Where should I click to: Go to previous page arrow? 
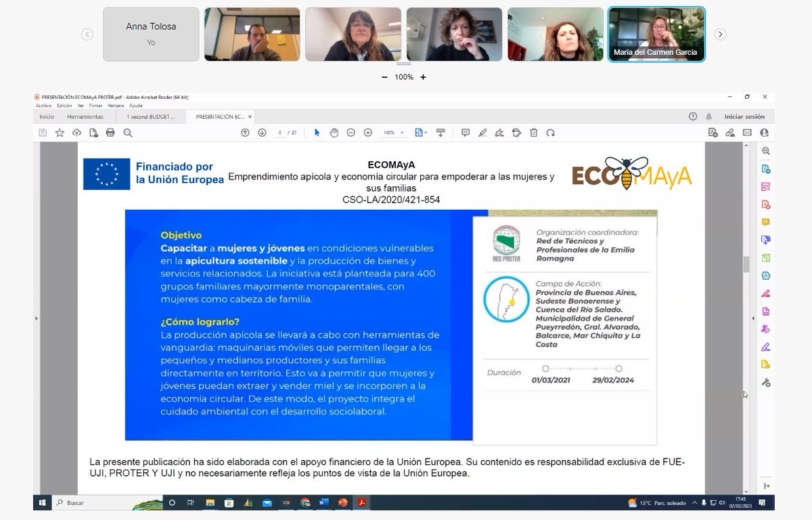point(245,133)
